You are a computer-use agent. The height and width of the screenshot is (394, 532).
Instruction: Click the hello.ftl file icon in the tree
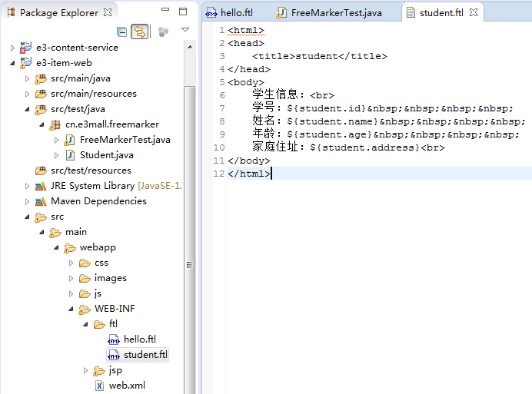pos(114,339)
